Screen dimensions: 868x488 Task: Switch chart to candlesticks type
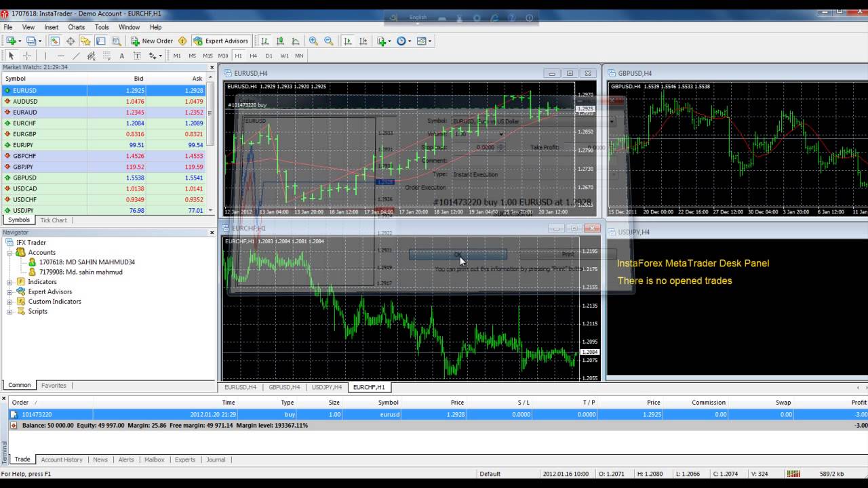[280, 41]
